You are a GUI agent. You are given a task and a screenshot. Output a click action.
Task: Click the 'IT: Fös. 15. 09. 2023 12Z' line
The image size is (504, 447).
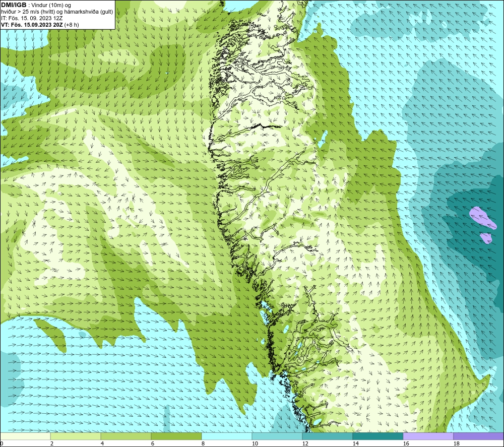(32, 18)
